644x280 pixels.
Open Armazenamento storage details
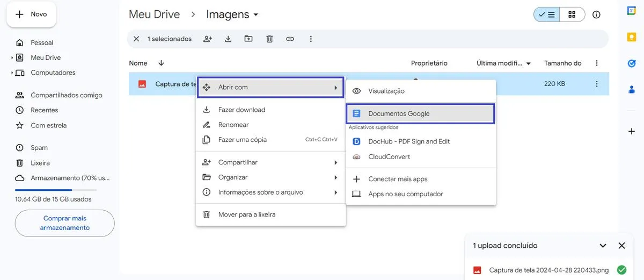(70, 178)
